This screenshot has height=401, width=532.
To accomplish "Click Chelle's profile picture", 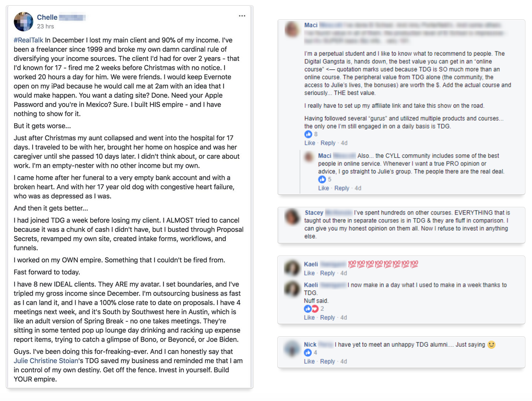I will pyautogui.click(x=24, y=21).
